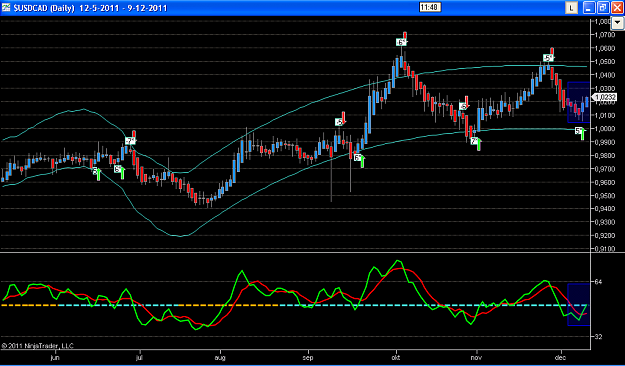Click the green buy arrow labeled 6 in late June
The height and width of the screenshot is (366, 625).
pyautogui.click(x=122, y=173)
